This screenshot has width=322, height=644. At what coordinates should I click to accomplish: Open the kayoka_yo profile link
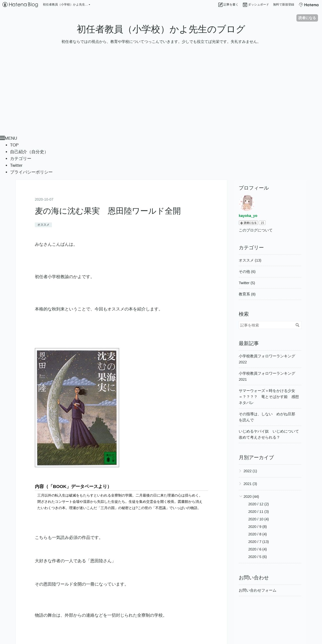248,216
